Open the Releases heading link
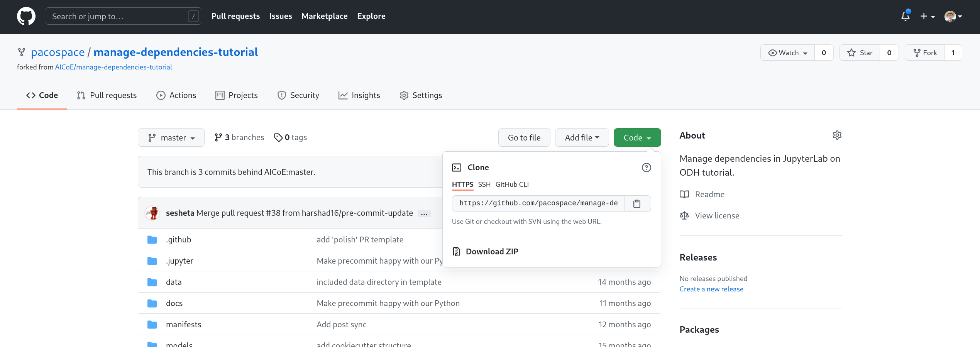This screenshot has width=980, height=347. pyautogui.click(x=698, y=257)
